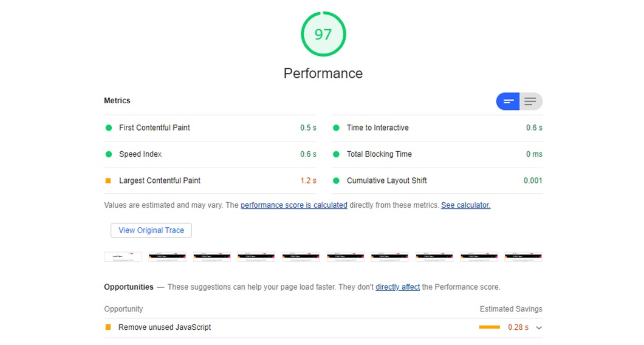Click orange square beside Largest Contentful Paint
Viewport: 644px width, 345px height.
[x=109, y=180]
